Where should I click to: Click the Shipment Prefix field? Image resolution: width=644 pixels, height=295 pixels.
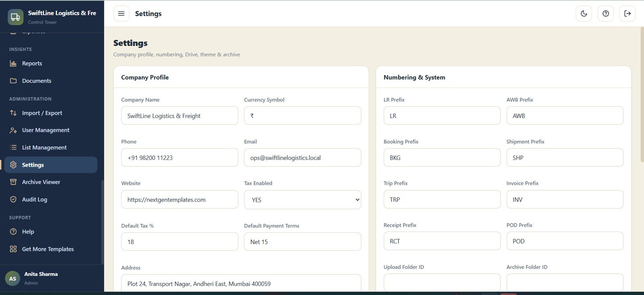(565, 158)
